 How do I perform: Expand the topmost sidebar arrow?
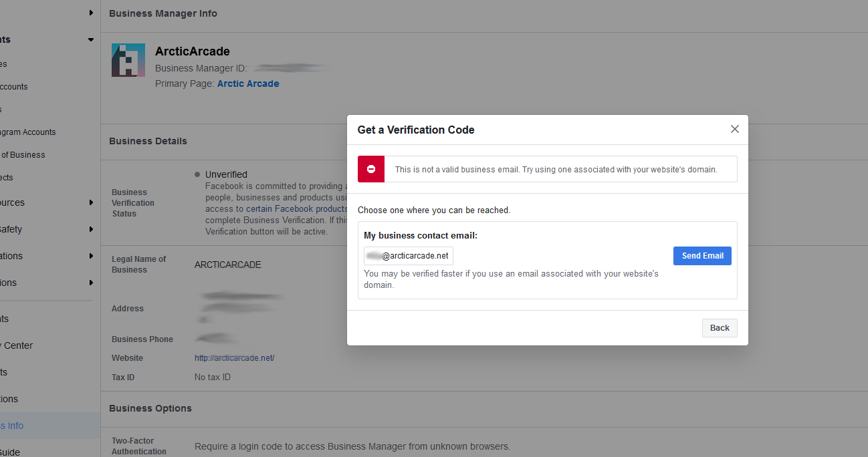[91, 13]
